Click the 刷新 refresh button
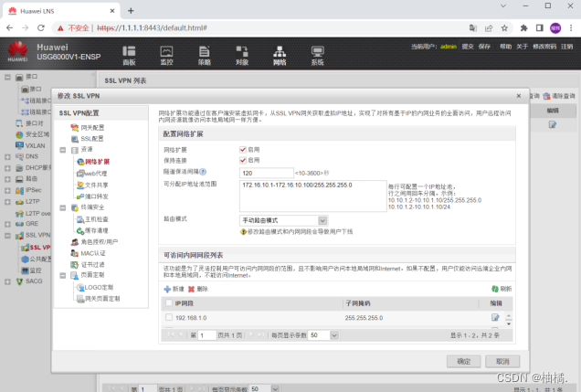 click(502, 289)
